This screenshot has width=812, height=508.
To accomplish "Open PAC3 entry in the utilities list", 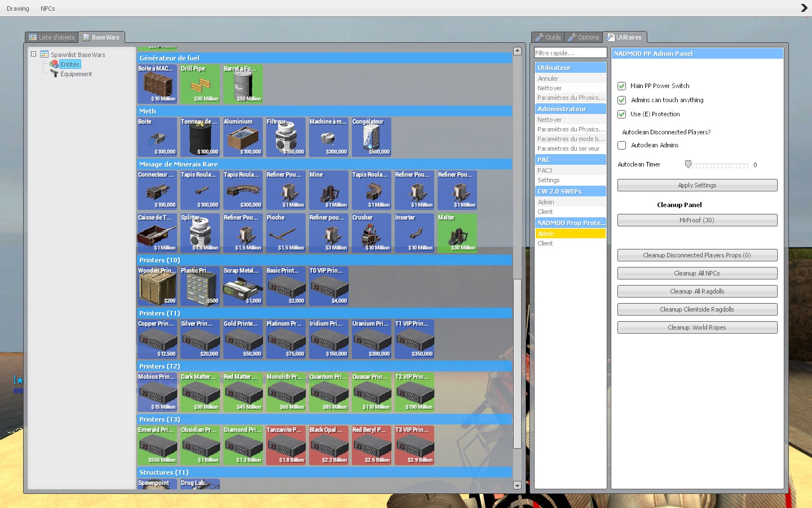I will click(570, 170).
